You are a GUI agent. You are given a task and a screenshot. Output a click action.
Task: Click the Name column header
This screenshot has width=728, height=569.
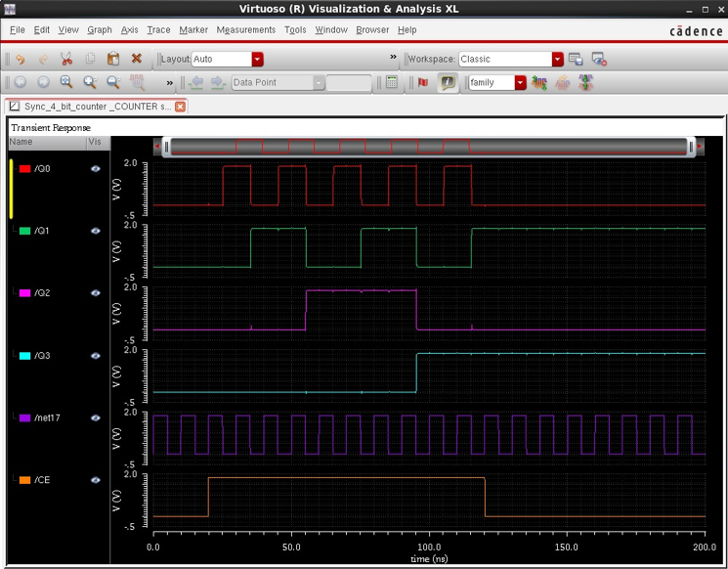tap(47, 142)
